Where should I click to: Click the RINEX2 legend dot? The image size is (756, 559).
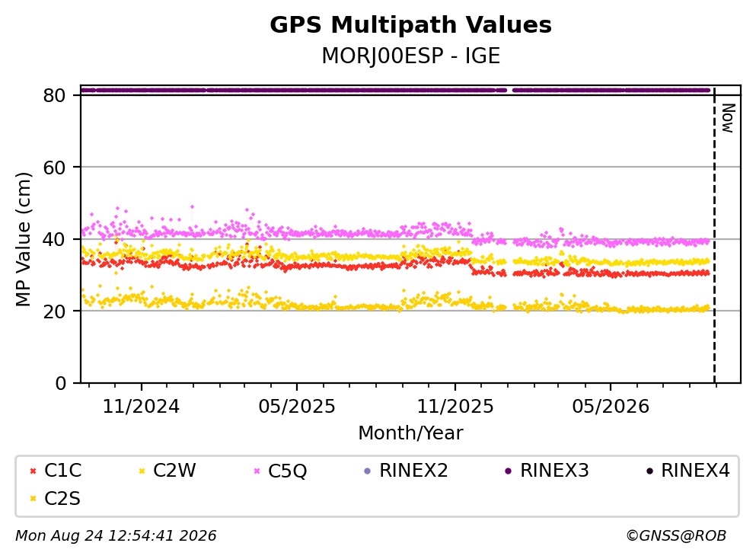pyautogui.click(x=368, y=471)
